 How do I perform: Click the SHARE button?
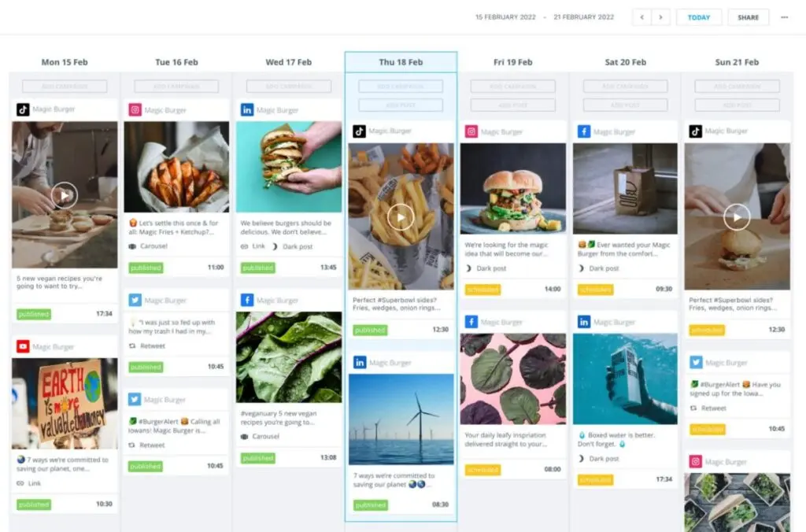748,17
